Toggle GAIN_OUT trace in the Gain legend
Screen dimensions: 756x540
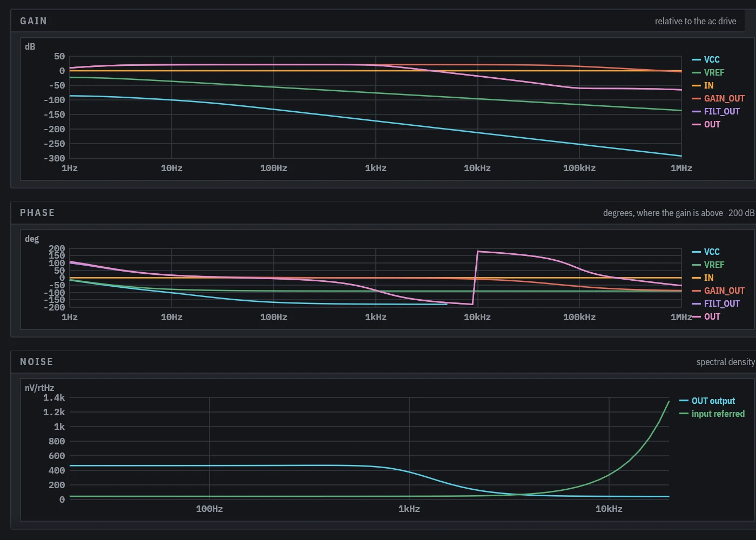pyautogui.click(x=718, y=98)
